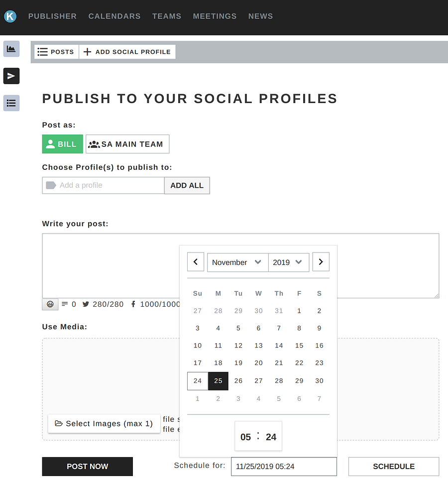Screen dimensions: 448x498
Task: Switch posting to SA Main Team
Action: [127, 144]
